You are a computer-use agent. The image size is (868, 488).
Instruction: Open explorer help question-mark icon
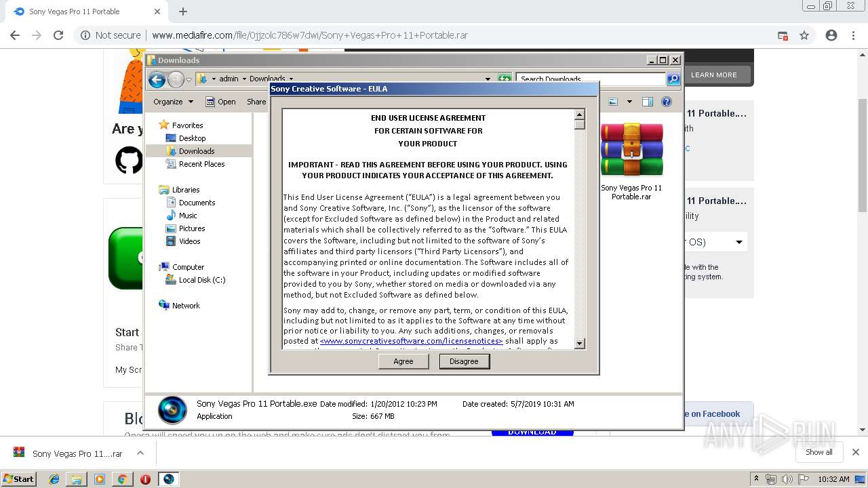pyautogui.click(x=667, y=102)
